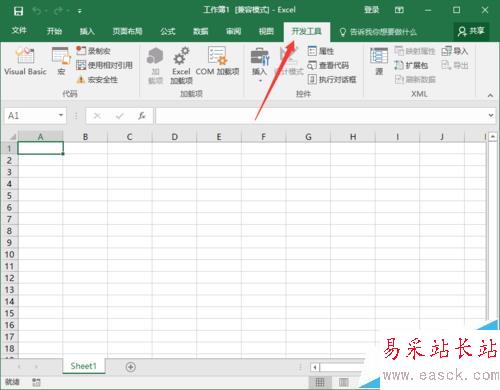This screenshot has height=390, width=500.
Task: Switch to the Review (审阅) tab
Action: (x=233, y=31)
